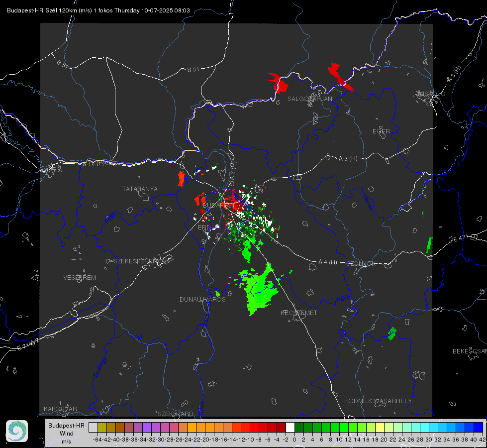Click the 'A 4 (H)' road label
The height and width of the screenshot is (448, 487).
(x=328, y=262)
